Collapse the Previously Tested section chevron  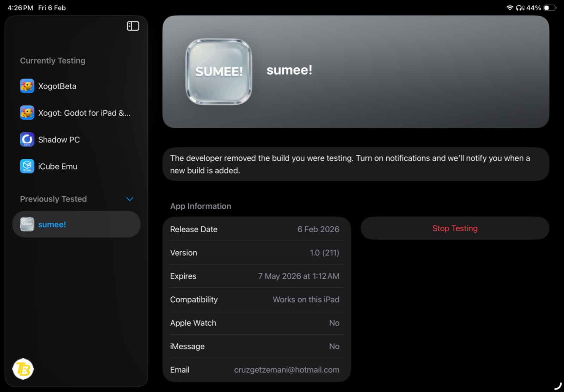tap(130, 199)
